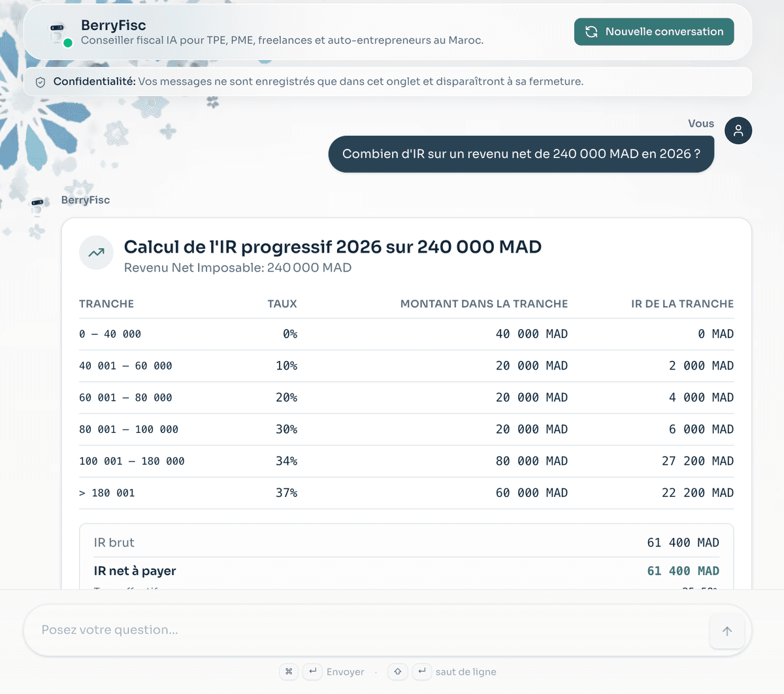
Task: Click the refresh icon inside Nouvelle conversation button
Action: pyautogui.click(x=592, y=31)
